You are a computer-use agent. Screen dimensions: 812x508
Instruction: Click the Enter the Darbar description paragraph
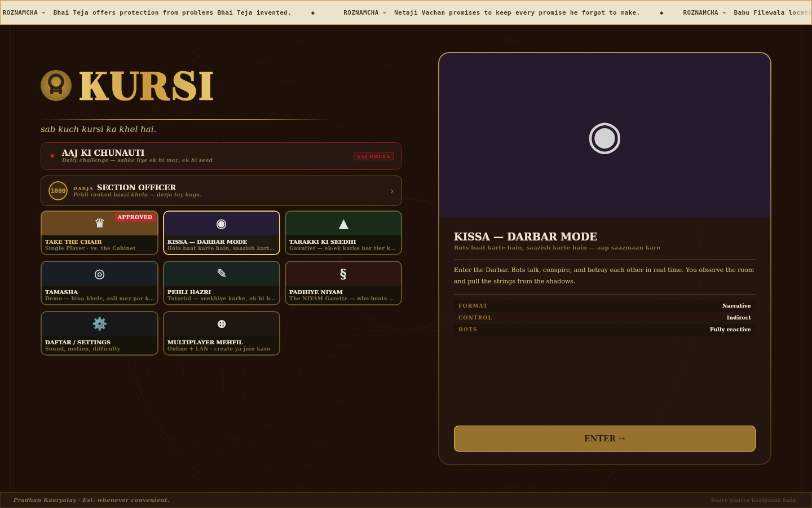(604, 275)
